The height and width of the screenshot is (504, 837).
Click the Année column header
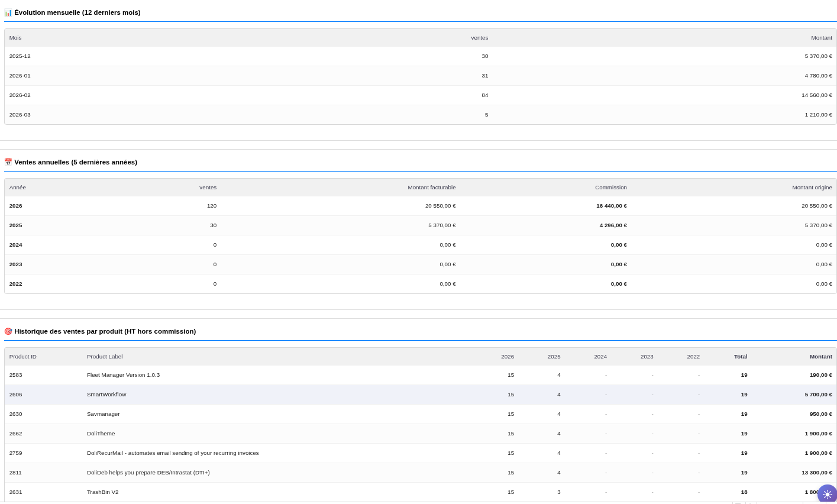[18, 188]
